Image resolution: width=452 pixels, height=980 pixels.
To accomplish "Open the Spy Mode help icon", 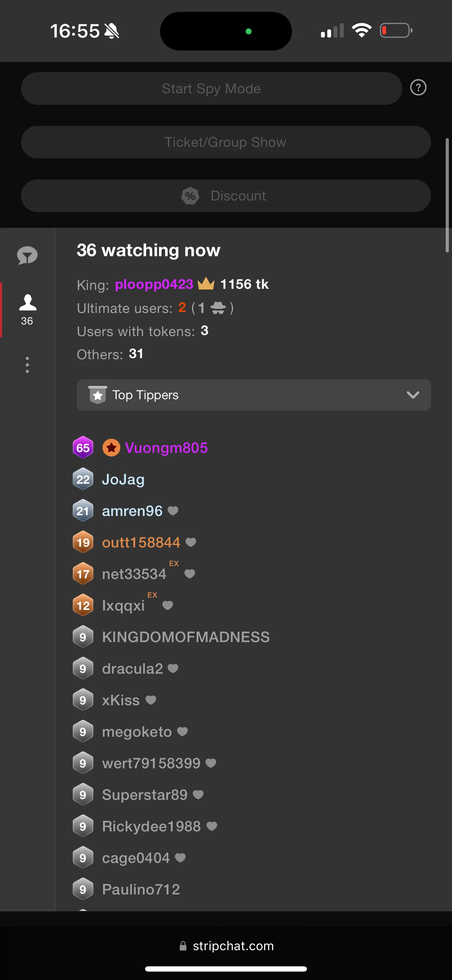I will click(x=418, y=88).
